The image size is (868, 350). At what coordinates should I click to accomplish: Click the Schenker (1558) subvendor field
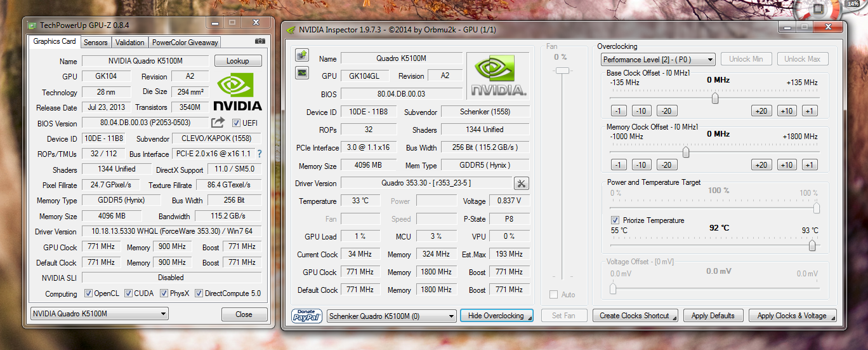pos(485,112)
